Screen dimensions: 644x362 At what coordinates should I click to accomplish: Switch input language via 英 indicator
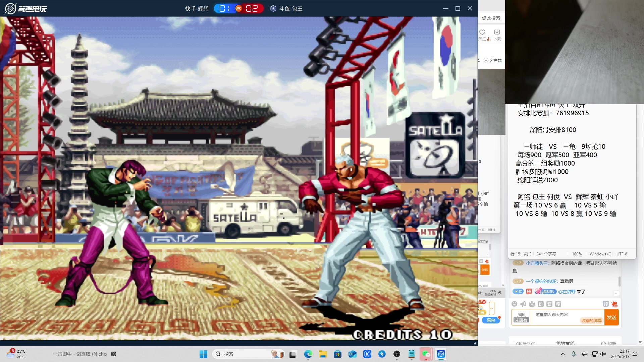click(x=584, y=354)
